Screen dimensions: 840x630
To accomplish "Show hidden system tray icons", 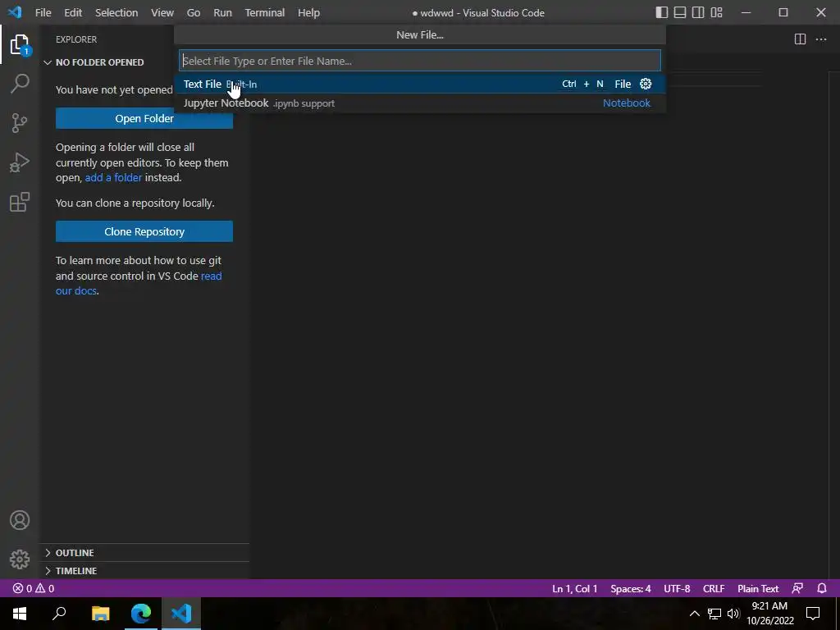I will [694, 614].
